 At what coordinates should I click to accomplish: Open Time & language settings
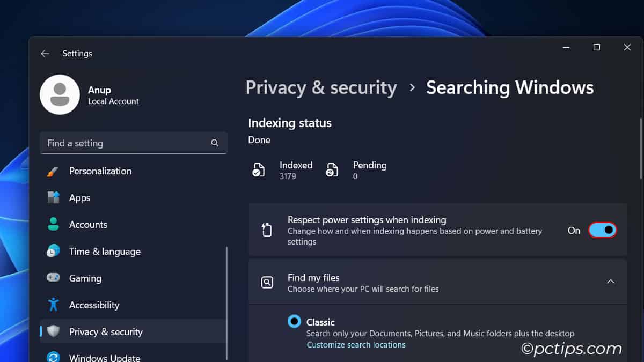133,252
